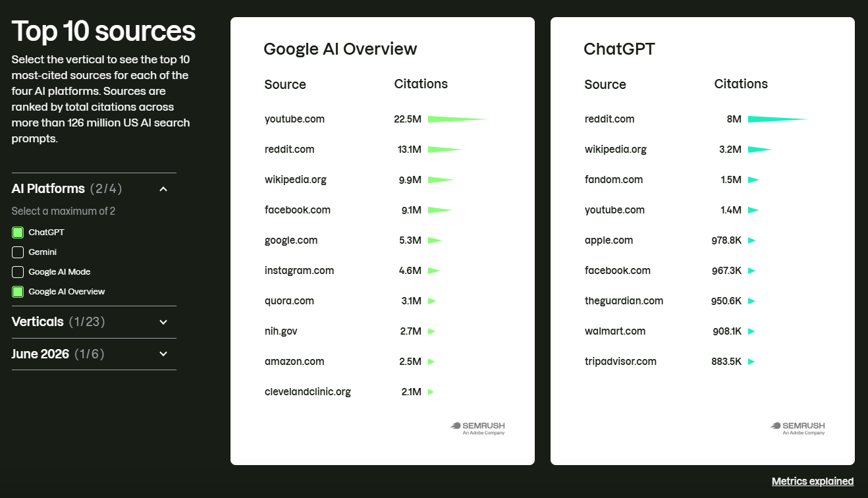Select wikipedia.org in ChatGPT list
Image resolution: width=868 pixels, height=498 pixels.
(615, 150)
